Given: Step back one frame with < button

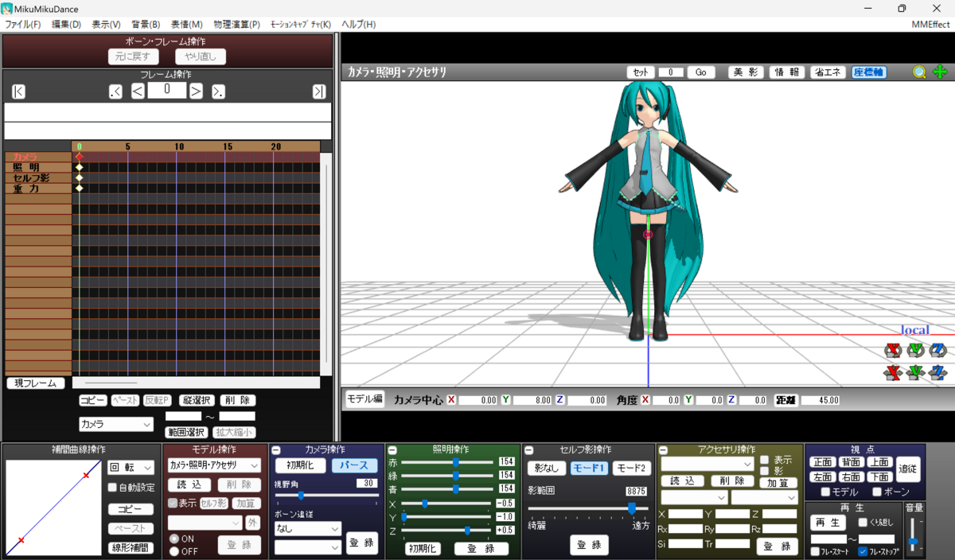Looking at the screenshot, I should coord(138,91).
